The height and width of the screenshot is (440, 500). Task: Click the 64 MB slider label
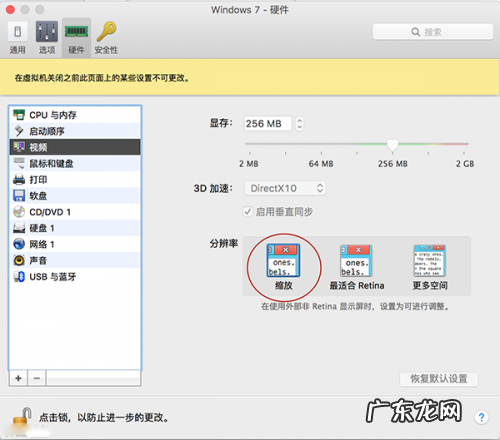321,164
